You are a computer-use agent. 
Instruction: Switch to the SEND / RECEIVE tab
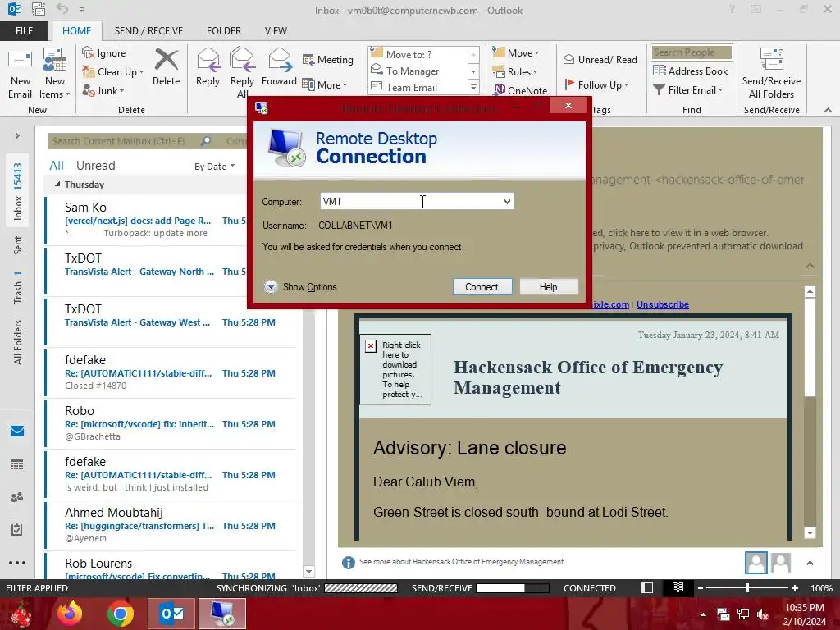click(x=148, y=31)
